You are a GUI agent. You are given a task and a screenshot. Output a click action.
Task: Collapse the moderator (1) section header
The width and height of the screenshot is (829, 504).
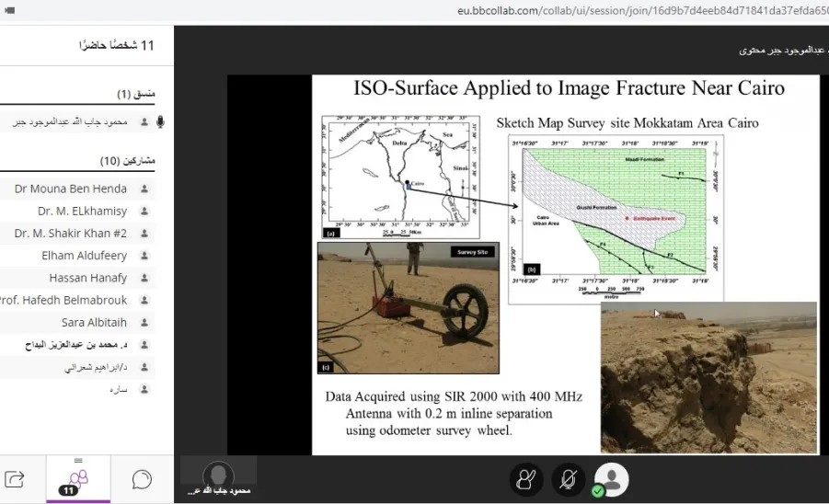point(136,94)
